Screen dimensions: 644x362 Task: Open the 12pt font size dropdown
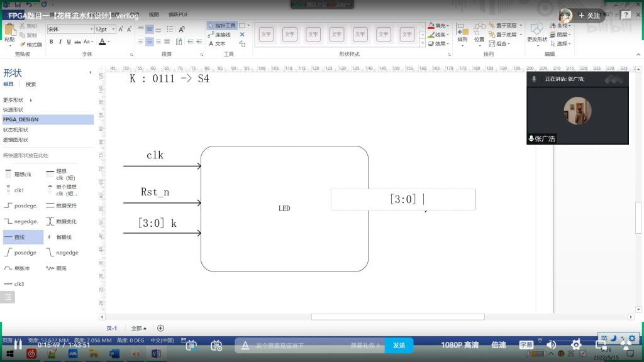click(x=113, y=30)
